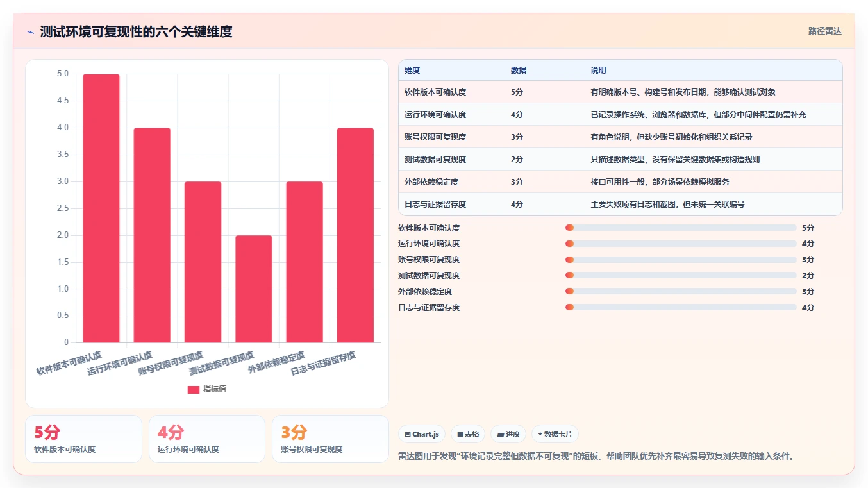This screenshot has height=488, width=868.
Task: Click the 测试数据可复现度 x-axis label
Action: click(221, 363)
